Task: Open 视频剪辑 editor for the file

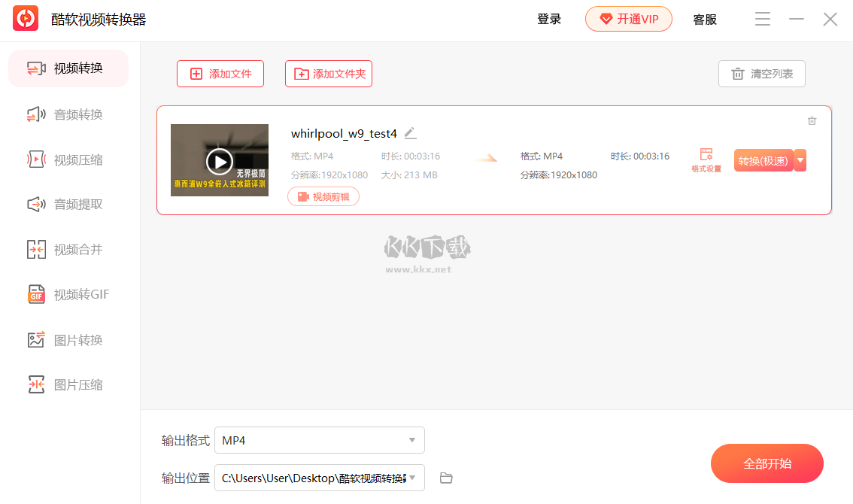Action: (323, 196)
